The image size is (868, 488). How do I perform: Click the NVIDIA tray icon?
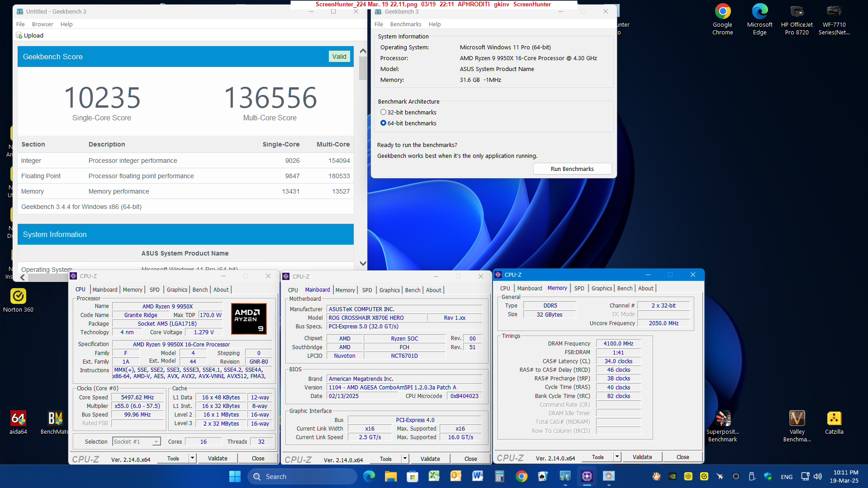coord(673,476)
